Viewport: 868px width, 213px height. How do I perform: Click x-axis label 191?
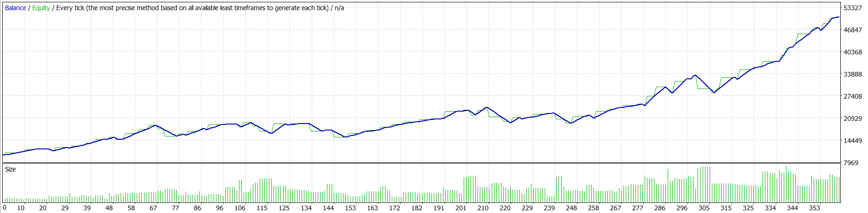click(439, 208)
